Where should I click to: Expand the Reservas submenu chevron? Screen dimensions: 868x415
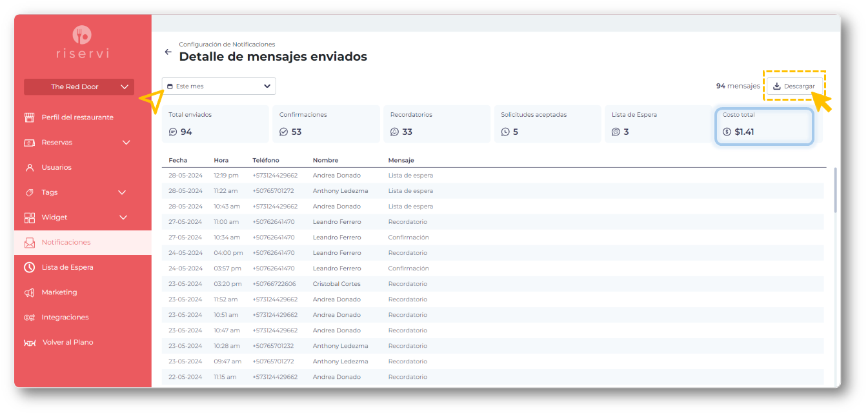(126, 143)
